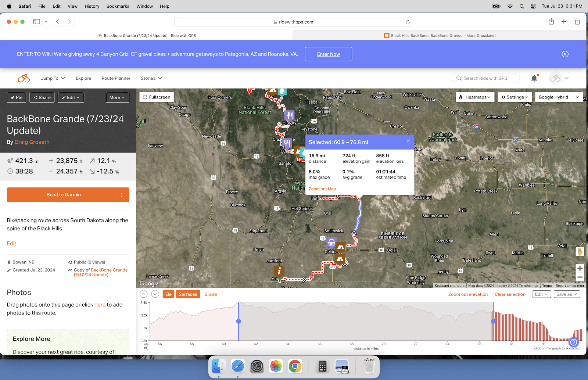588x380 pixels.
Task: Open elevation panel Edit dropdown
Action: point(542,294)
